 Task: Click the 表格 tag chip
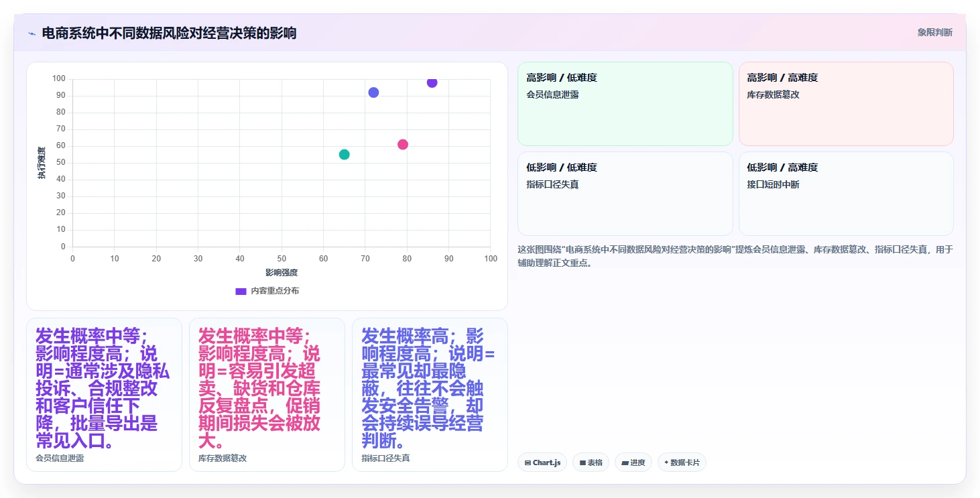[x=591, y=462]
